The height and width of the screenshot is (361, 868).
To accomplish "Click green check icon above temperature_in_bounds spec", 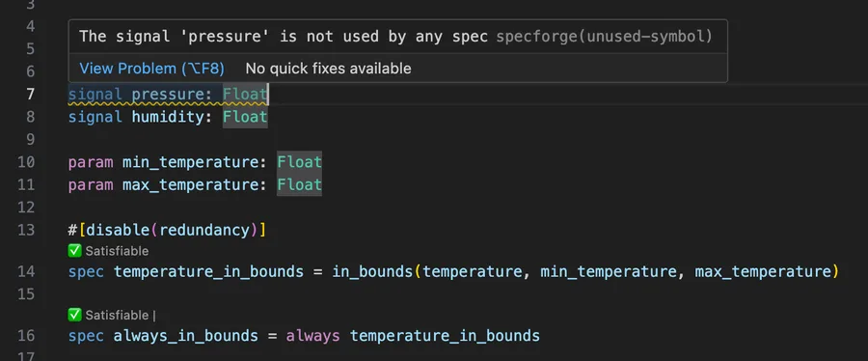I will point(74,251).
